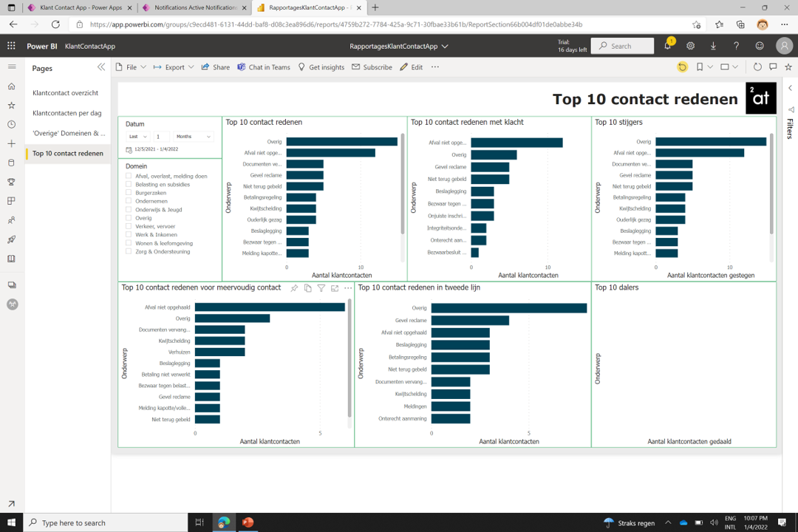
Task: Click the Overig bar in Top 10 stijgers
Action: coord(710,142)
